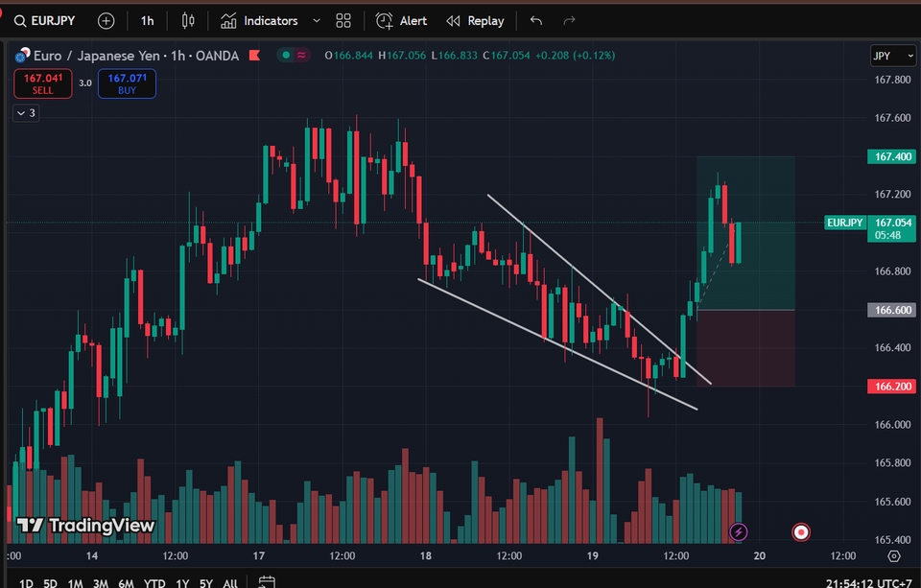Screen dimensions: 921x588
Task: Create a new Alert
Action: click(x=401, y=20)
